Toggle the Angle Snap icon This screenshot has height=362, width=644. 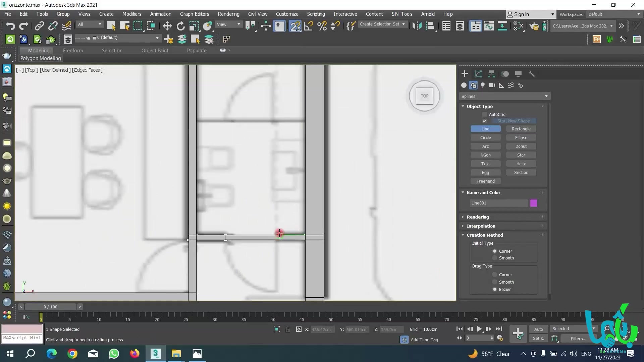309,26
